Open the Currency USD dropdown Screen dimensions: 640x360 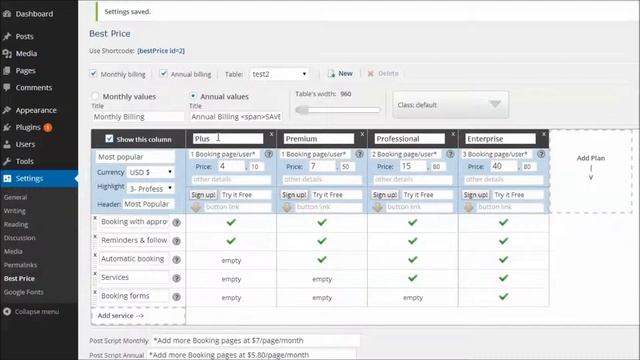pos(150,172)
